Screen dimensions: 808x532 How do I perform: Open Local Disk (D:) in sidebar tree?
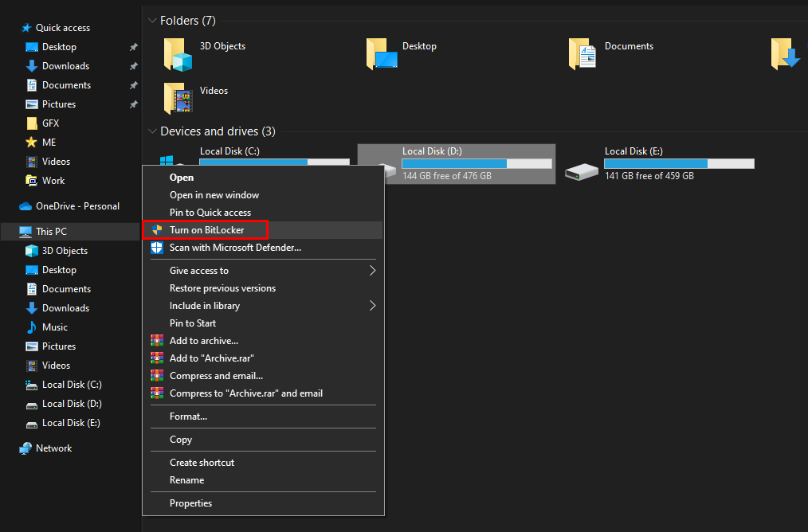72,404
